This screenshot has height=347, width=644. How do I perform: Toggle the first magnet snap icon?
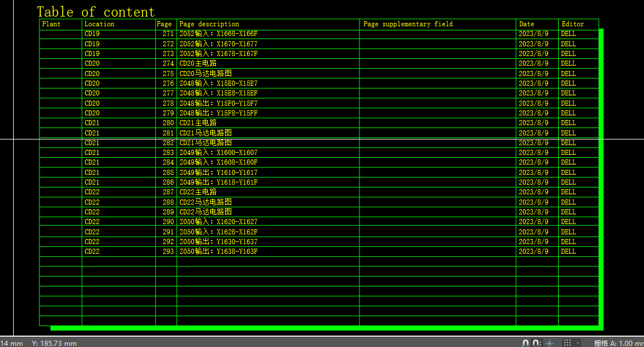(526, 343)
